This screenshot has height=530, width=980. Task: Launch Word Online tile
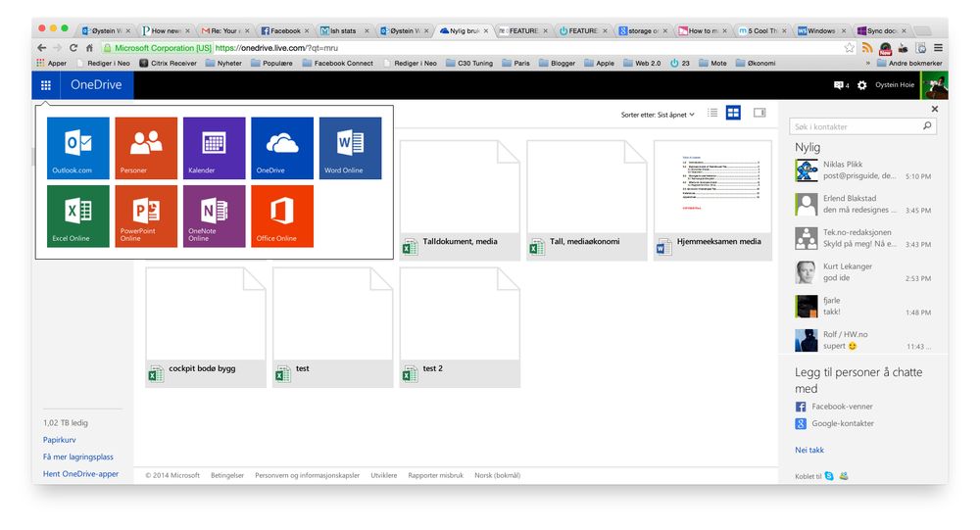click(x=351, y=148)
